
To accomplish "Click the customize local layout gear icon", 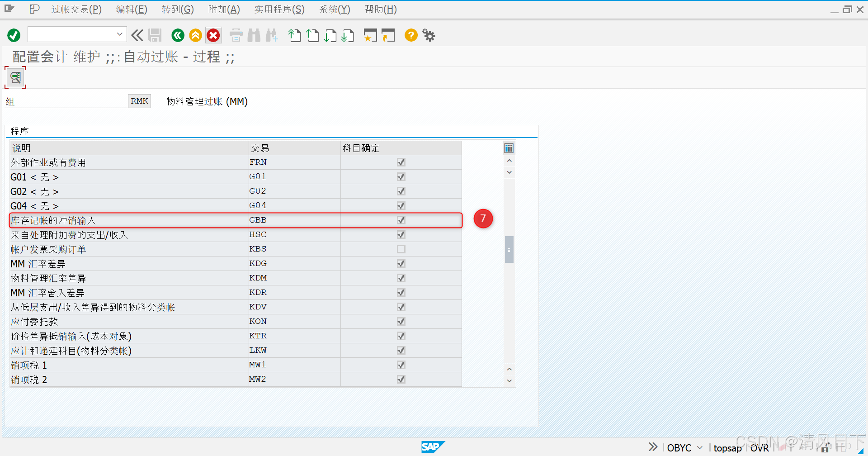I will pyautogui.click(x=428, y=35).
